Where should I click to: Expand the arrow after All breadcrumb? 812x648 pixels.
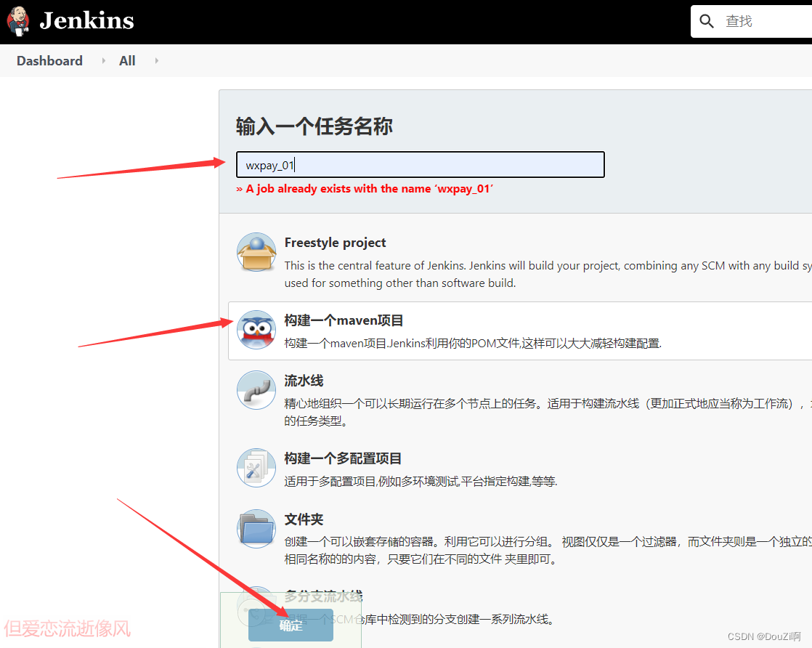pyautogui.click(x=156, y=60)
